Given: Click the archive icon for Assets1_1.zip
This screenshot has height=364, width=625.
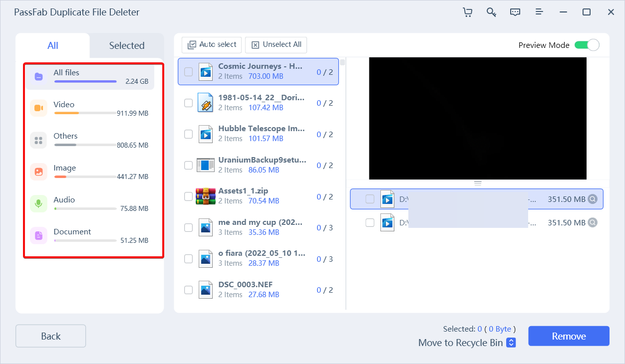Looking at the screenshot, I should (205, 196).
